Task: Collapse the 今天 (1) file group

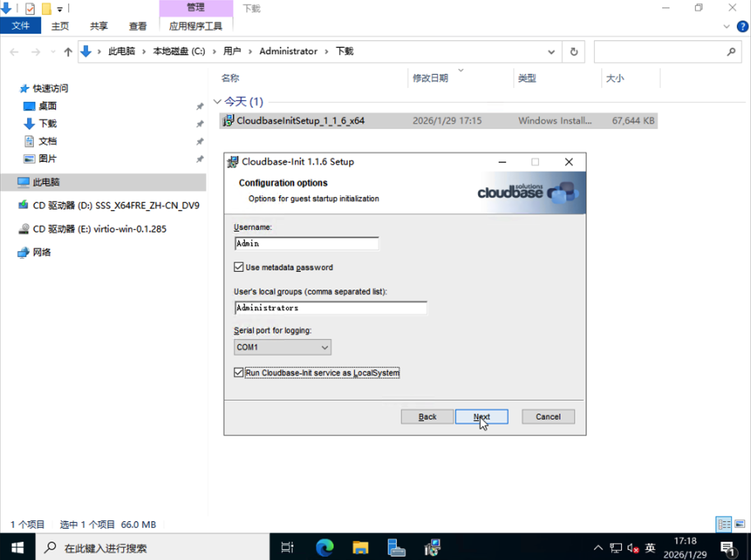Action: pos(217,101)
